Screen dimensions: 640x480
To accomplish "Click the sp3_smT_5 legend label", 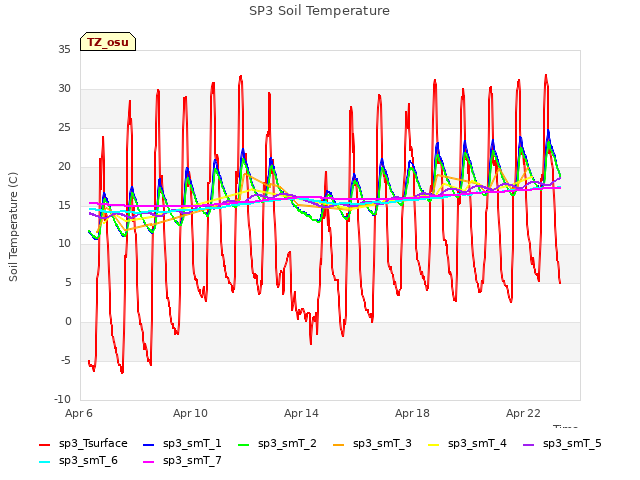I will coord(572,443).
